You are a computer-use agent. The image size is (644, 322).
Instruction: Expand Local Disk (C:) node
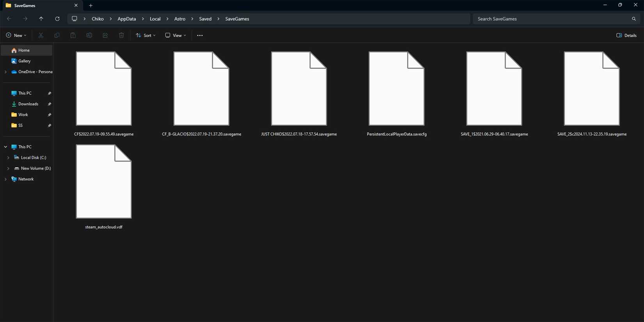click(x=8, y=158)
